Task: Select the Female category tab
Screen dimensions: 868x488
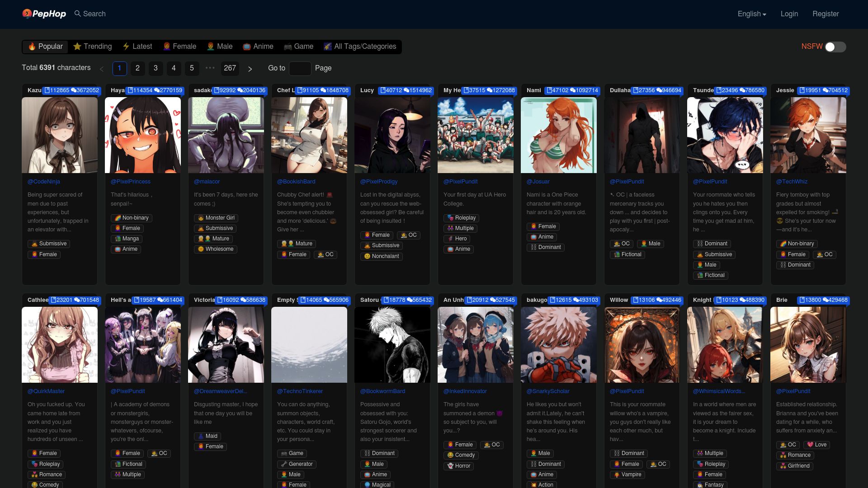Action: click(x=179, y=47)
